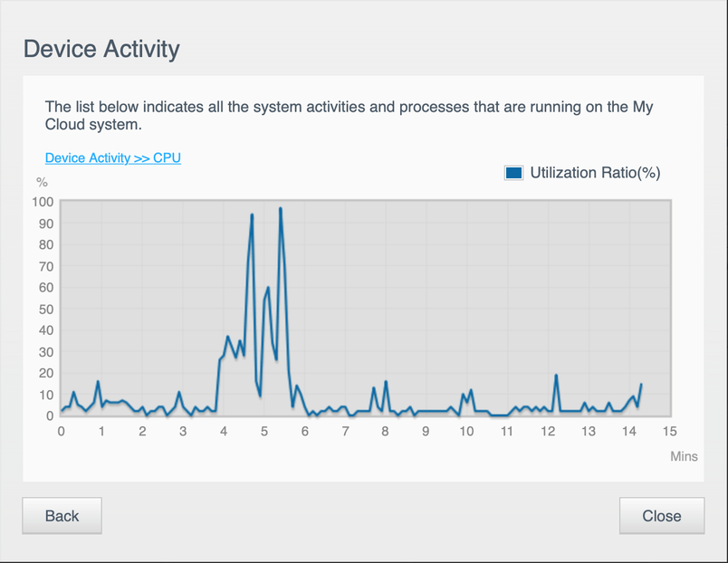
Task: Select the 10 tick on the minutes axis
Action: [466, 431]
